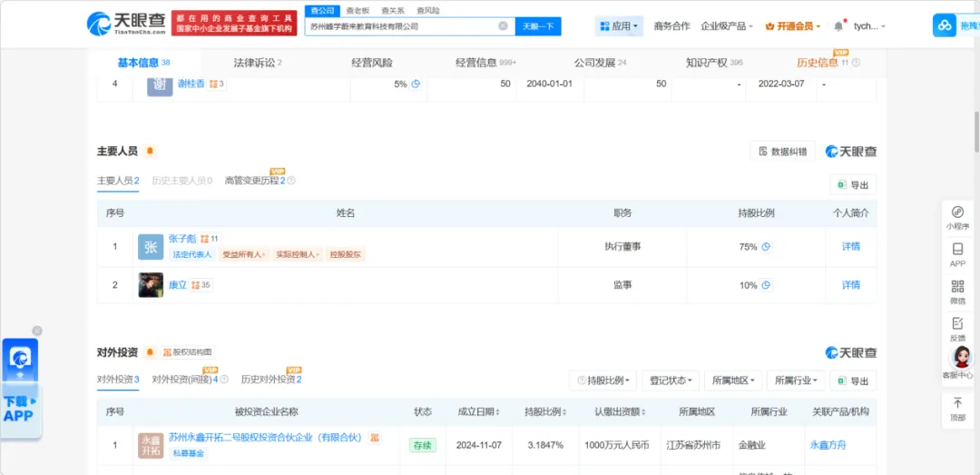Screen dimensions: 980x475
Task: Switch to 公司发展 tab
Action: pyautogui.click(x=600, y=63)
